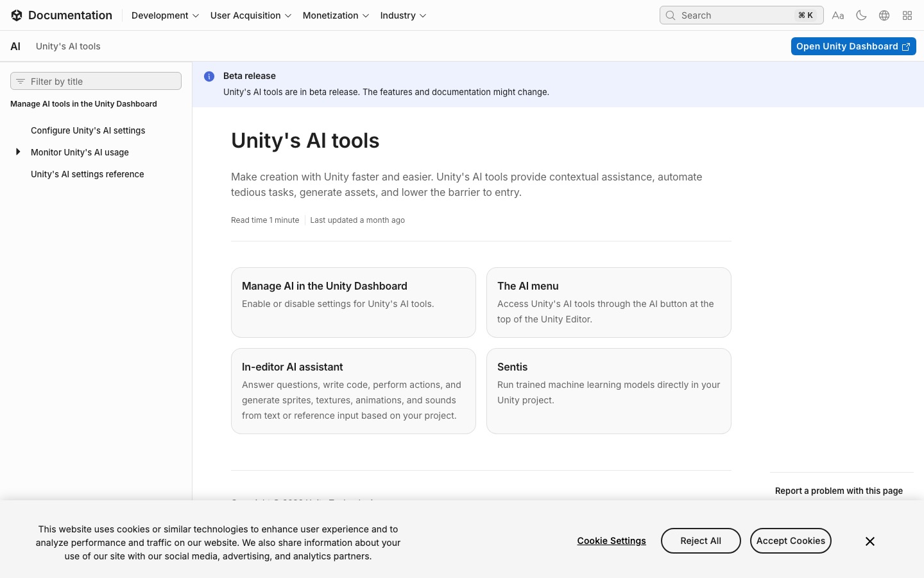Open the apps grid icon
The image size is (924, 578).
[x=907, y=15]
